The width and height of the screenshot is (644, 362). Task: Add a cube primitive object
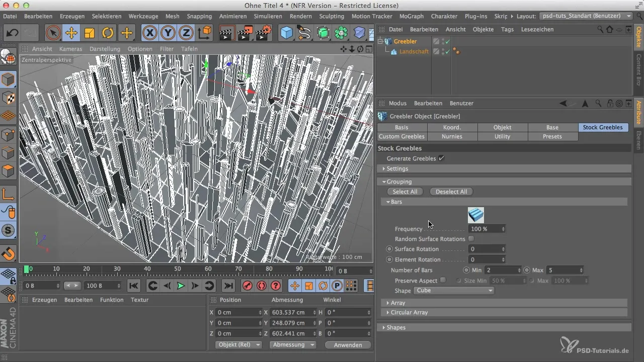point(286,33)
